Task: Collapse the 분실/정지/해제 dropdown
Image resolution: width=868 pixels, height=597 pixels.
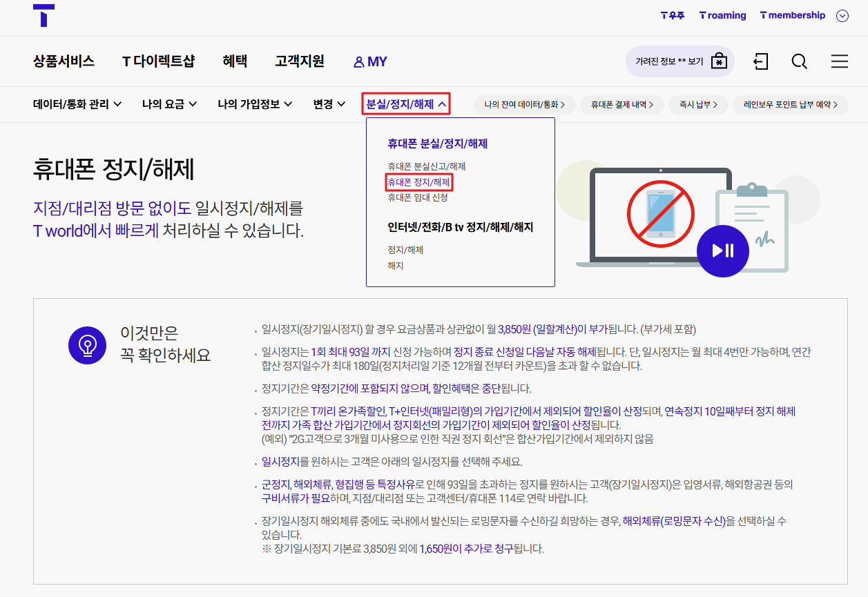Action: (x=406, y=104)
